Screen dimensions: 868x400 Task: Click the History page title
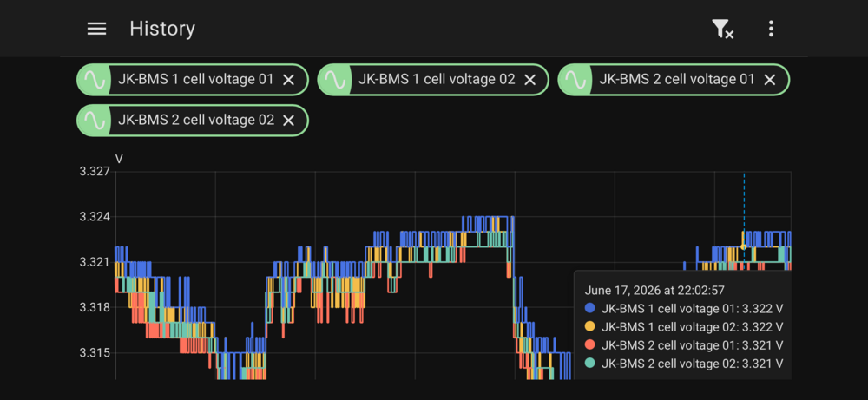162,29
